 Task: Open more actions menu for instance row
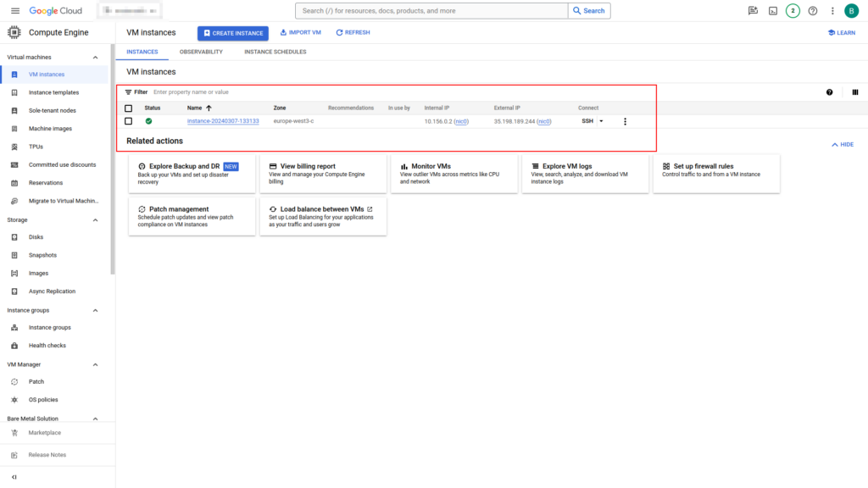pyautogui.click(x=625, y=121)
